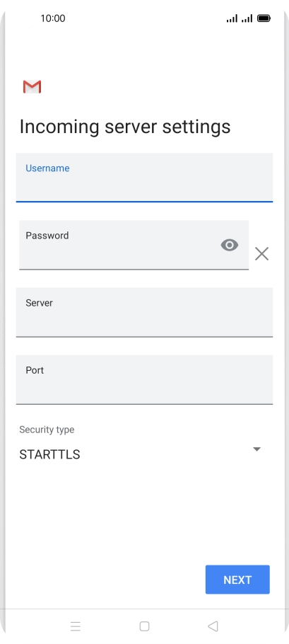Viewport: 289px width, 644px height.
Task: Tap the 10:00 clock in status bar
Action: coord(53,18)
